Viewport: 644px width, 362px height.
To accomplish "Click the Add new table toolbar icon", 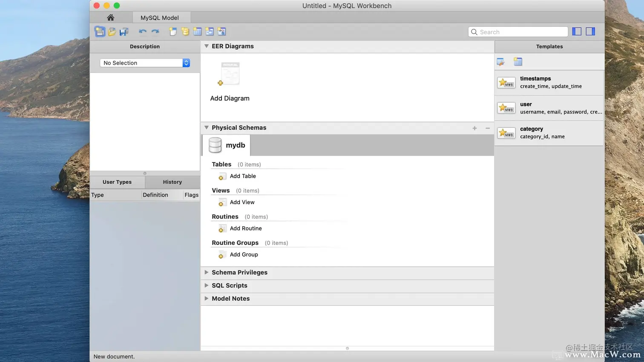I will tap(197, 31).
